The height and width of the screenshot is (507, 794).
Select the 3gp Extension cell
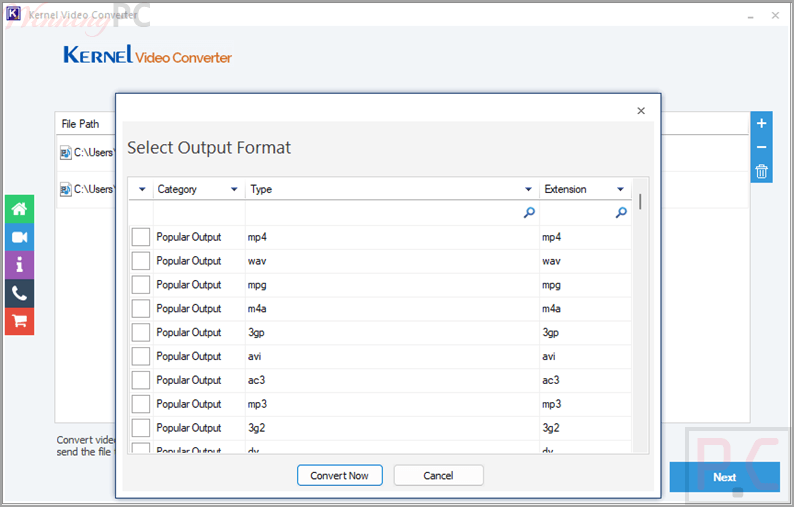pyautogui.click(x=585, y=332)
